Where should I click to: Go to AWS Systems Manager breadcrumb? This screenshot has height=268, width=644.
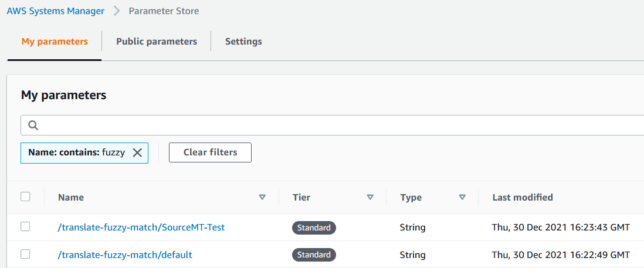point(56,11)
